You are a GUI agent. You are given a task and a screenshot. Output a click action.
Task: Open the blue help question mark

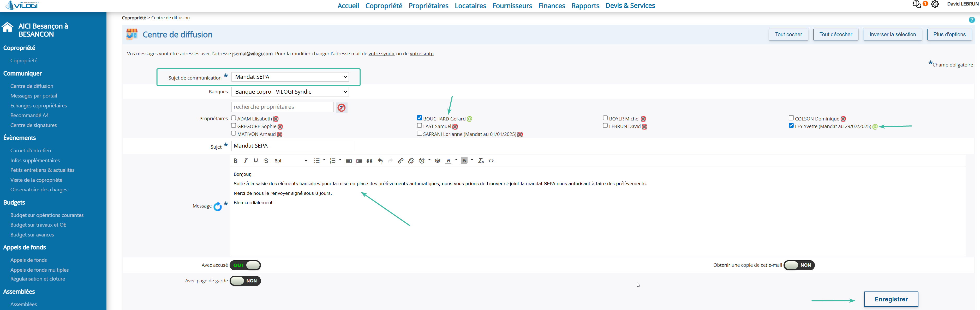pyautogui.click(x=972, y=20)
